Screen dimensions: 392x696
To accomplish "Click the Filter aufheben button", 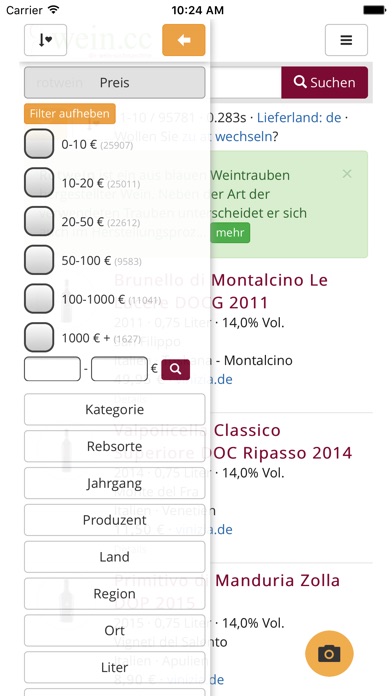I will coord(70,114).
